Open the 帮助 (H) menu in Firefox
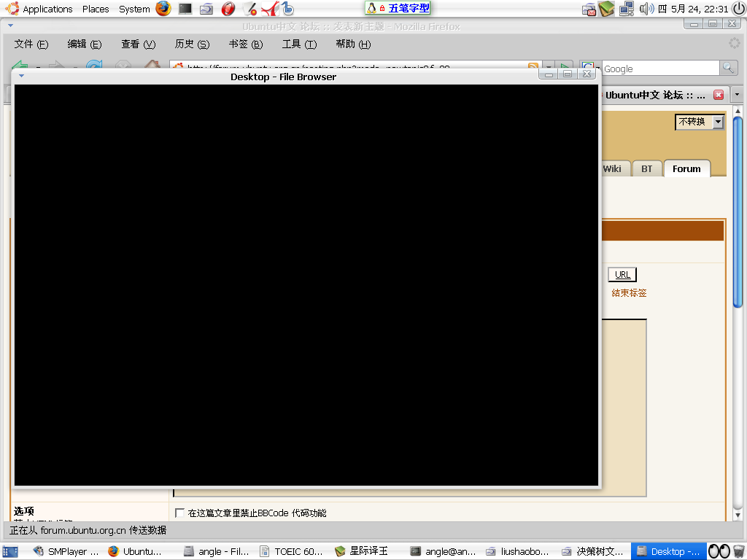Viewport: 747px width, 560px height. tap(353, 44)
